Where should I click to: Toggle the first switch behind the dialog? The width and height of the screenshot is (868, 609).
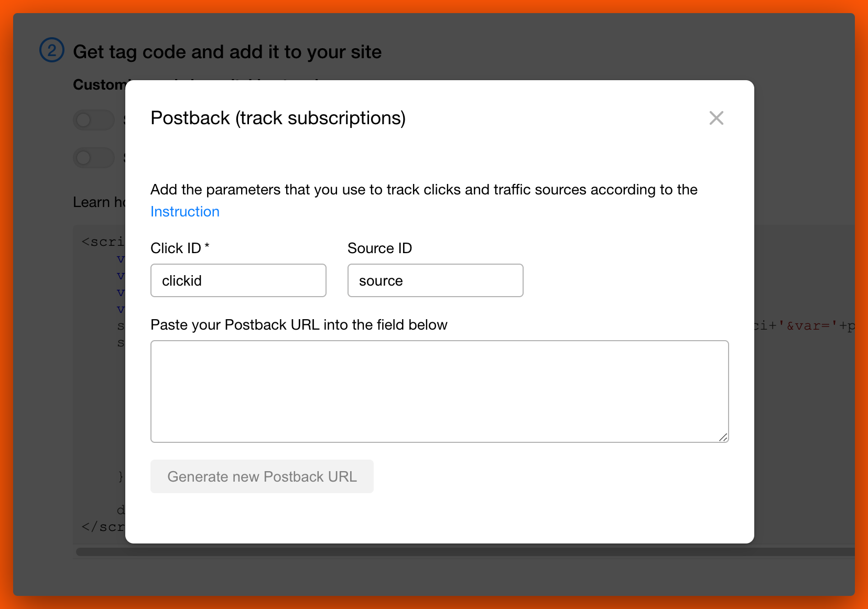(94, 120)
